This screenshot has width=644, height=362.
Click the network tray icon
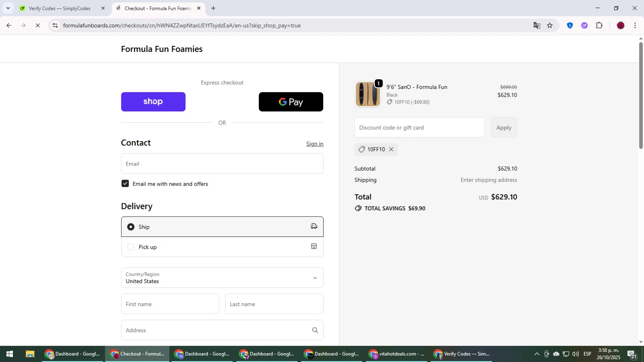coord(566,354)
